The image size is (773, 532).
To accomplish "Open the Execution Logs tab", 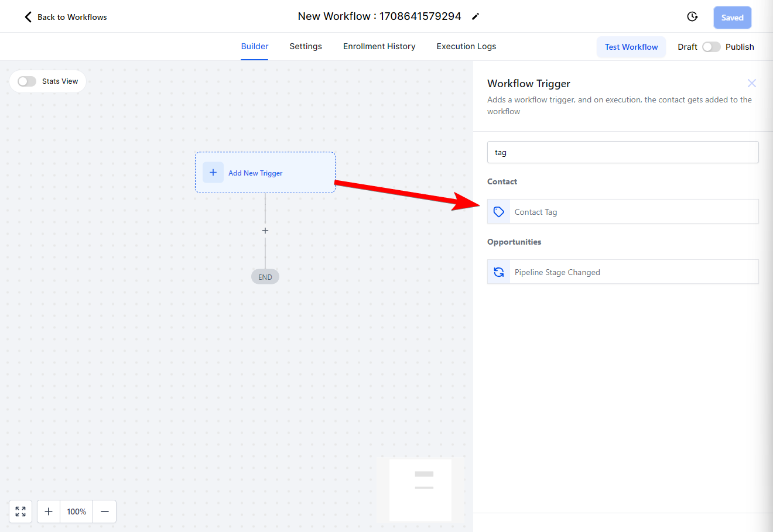I will pyautogui.click(x=466, y=47).
